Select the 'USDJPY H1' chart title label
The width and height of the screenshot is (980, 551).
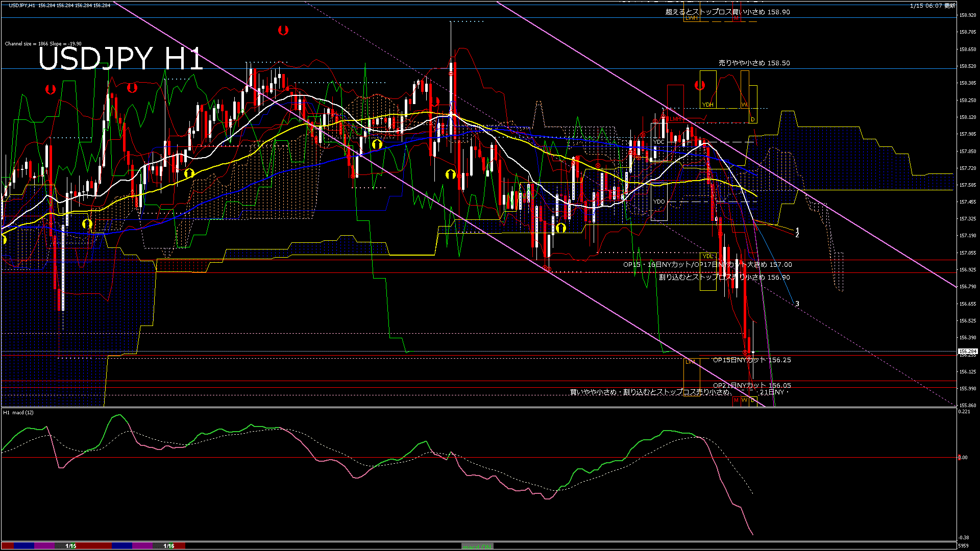point(121,59)
